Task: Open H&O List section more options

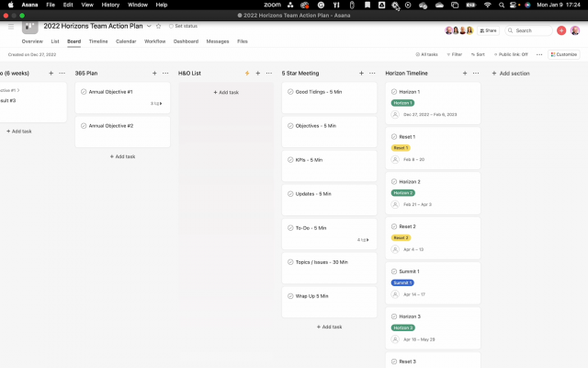Action: click(x=269, y=74)
